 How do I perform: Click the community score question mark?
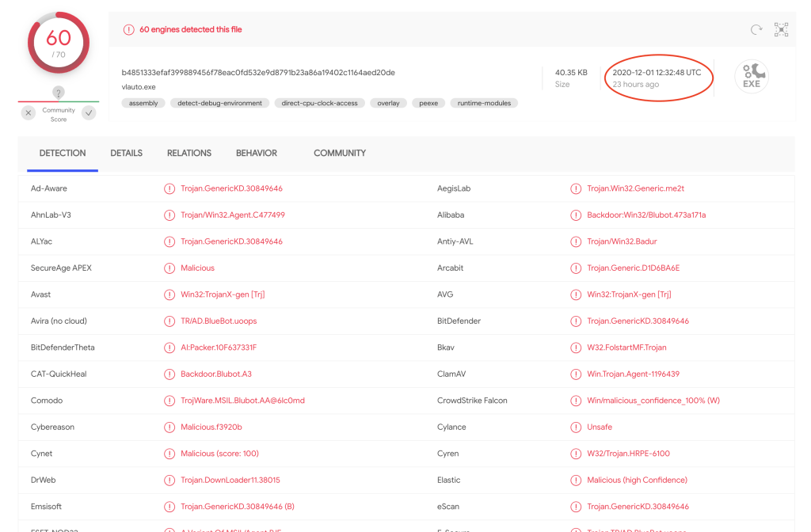tap(59, 93)
